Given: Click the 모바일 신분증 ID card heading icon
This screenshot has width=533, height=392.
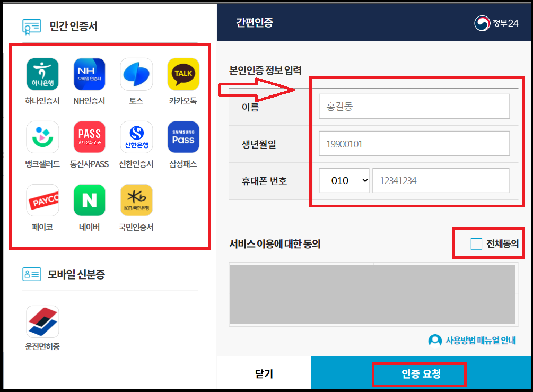Looking at the screenshot, I should [x=32, y=274].
